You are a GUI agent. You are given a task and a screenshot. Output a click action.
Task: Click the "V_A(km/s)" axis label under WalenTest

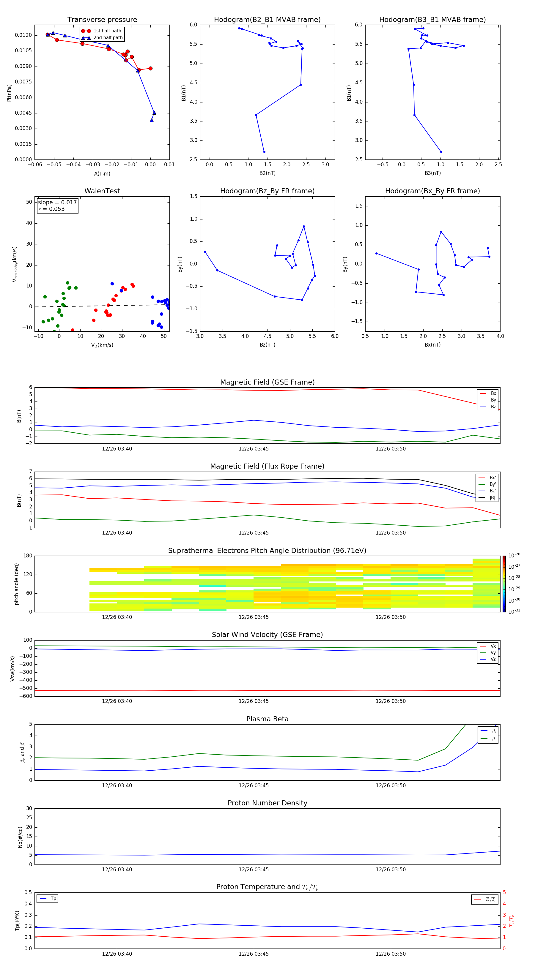(102, 345)
